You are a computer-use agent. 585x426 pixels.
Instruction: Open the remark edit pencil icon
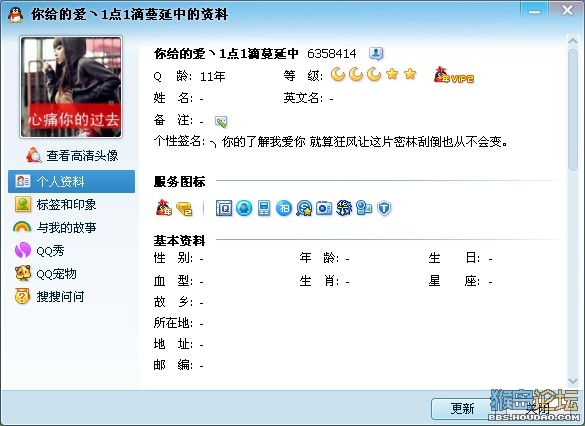click(x=221, y=121)
